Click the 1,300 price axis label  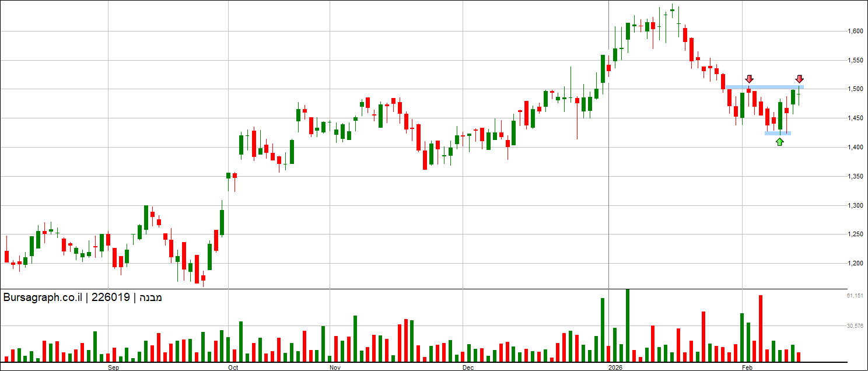click(x=855, y=206)
